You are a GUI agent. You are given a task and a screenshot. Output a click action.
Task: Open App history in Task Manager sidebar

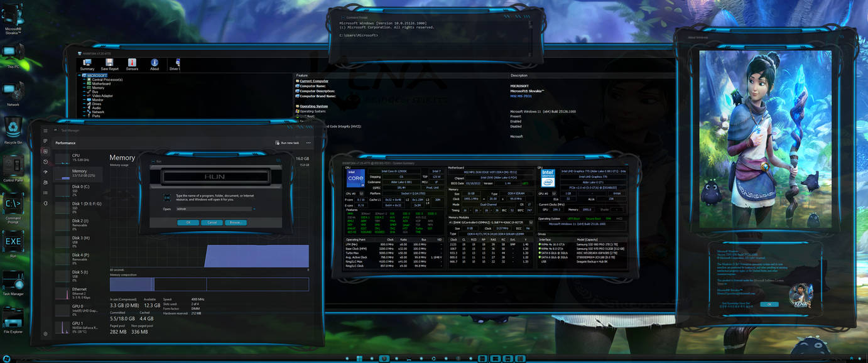tap(45, 161)
